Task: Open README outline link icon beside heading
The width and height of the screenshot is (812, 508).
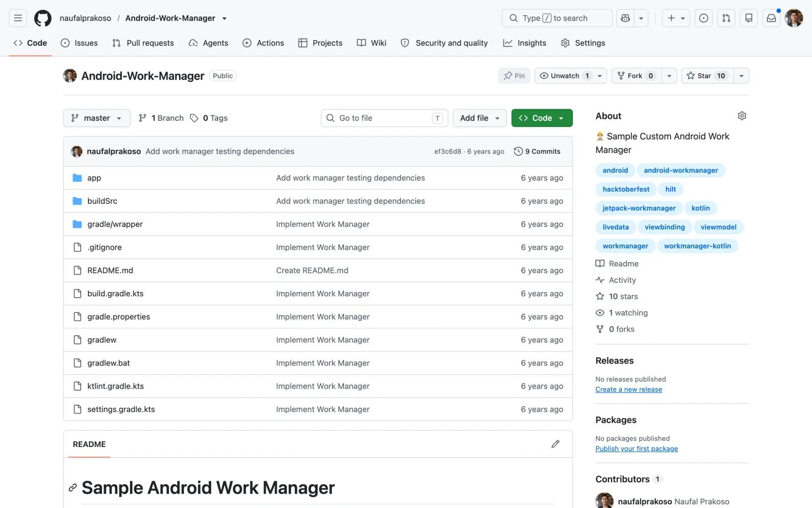Action: click(x=73, y=488)
